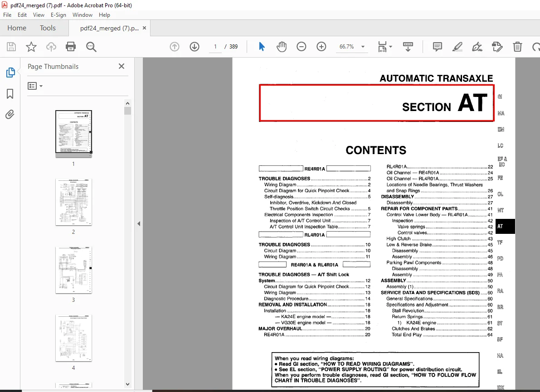This screenshot has height=392, width=540.
Task: Click the 'Total End Play' contents entry
Action: [442, 334]
